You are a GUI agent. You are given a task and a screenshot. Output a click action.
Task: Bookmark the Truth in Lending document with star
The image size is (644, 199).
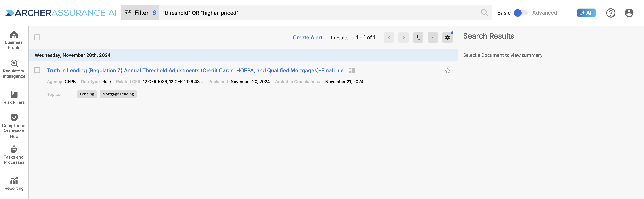pyautogui.click(x=447, y=71)
